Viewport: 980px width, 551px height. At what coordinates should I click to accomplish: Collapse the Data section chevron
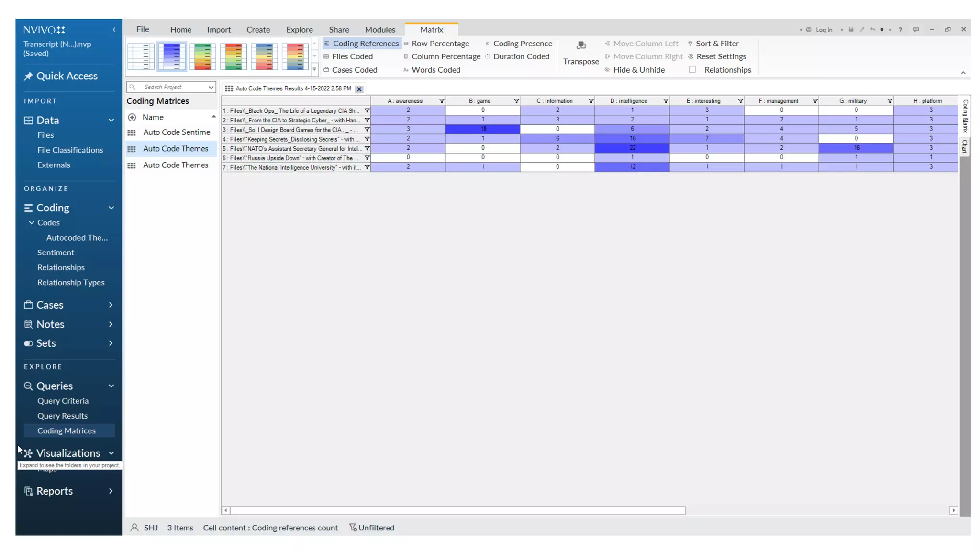[111, 121]
